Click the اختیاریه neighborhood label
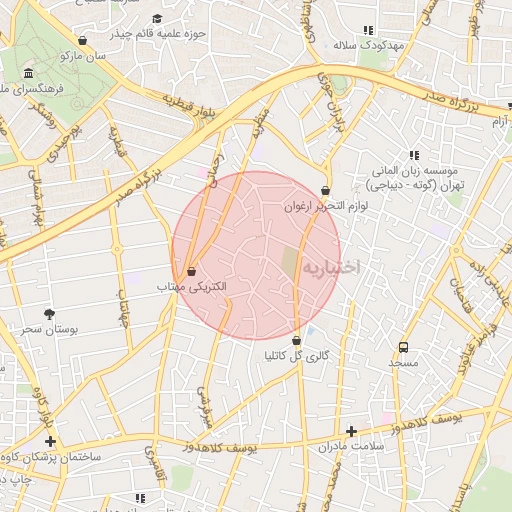This screenshot has height=512, width=512. (x=331, y=268)
